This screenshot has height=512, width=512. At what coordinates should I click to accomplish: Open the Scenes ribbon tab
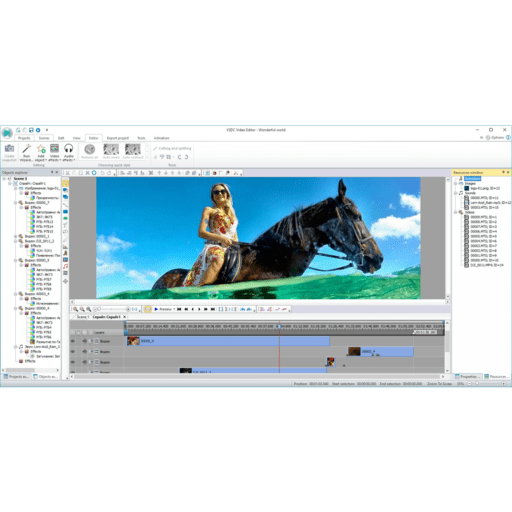tap(44, 138)
